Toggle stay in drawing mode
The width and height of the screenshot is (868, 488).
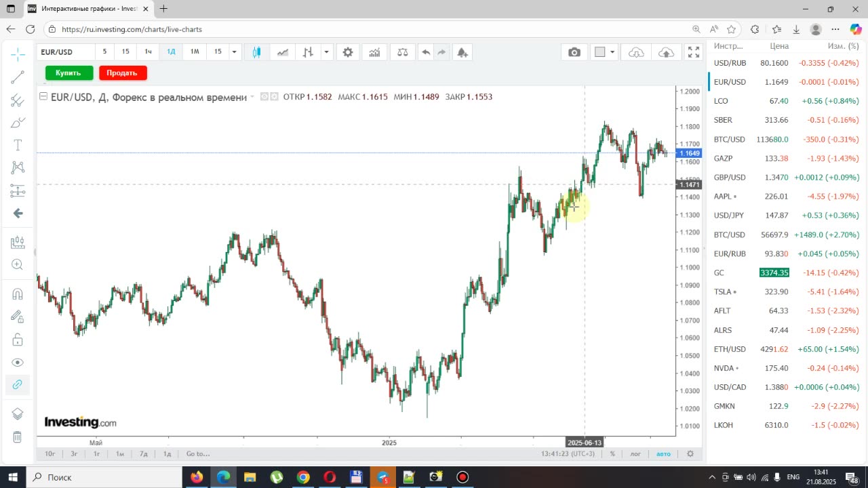click(18, 317)
